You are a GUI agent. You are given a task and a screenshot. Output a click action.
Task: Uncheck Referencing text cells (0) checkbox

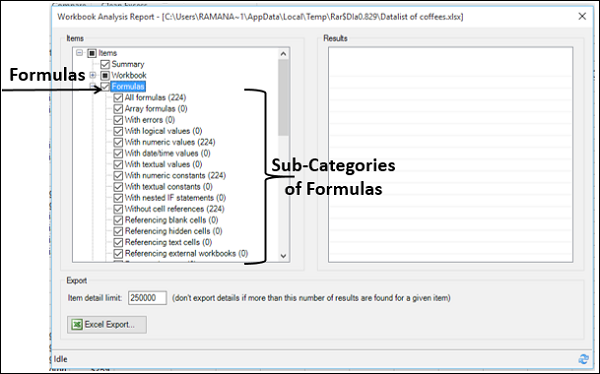[x=118, y=242]
